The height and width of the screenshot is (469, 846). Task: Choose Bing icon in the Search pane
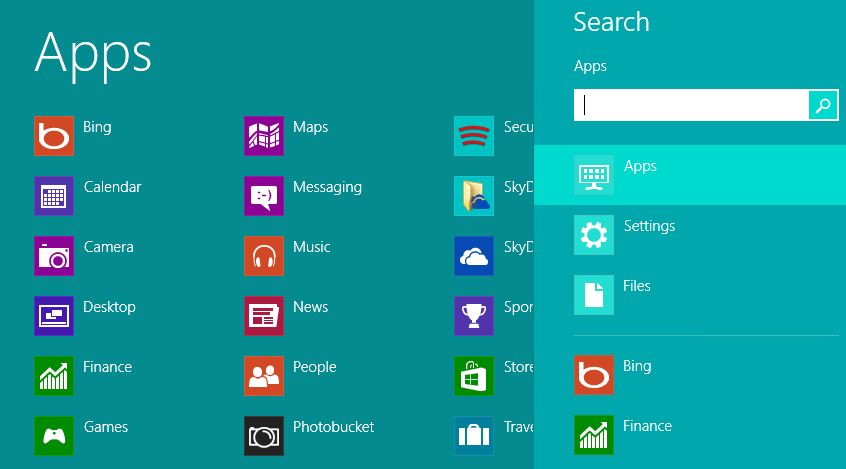(x=594, y=375)
